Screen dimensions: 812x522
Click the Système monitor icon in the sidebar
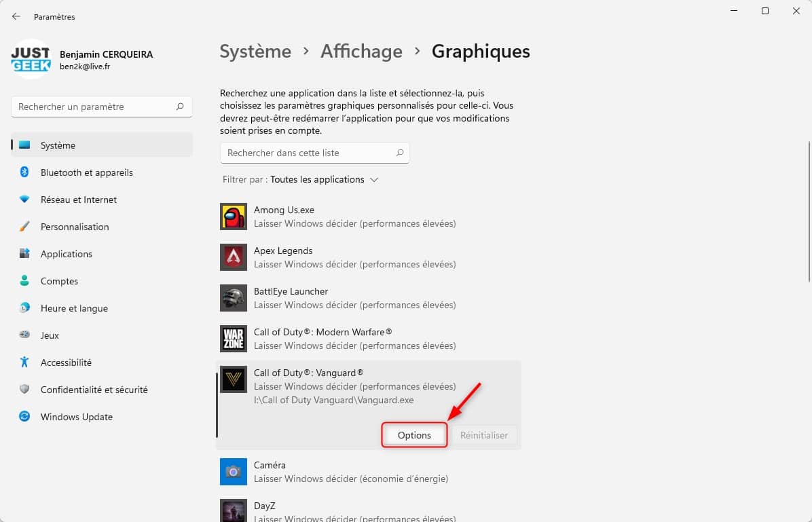[x=24, y=145]
